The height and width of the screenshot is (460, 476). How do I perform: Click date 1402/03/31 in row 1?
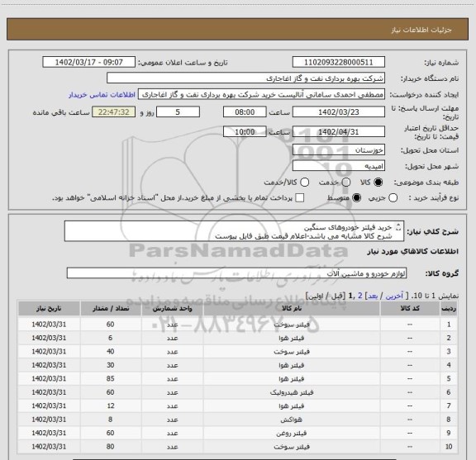click(x=49, y=325)
